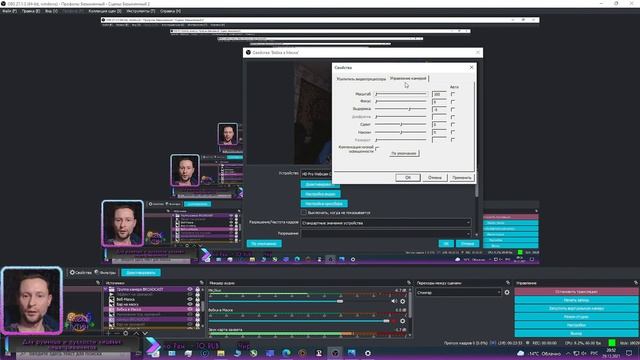Toggle the low light compensation checkbox
This screenshot has width=640, height=360.
pyautogui.click(x=377, y=149)
